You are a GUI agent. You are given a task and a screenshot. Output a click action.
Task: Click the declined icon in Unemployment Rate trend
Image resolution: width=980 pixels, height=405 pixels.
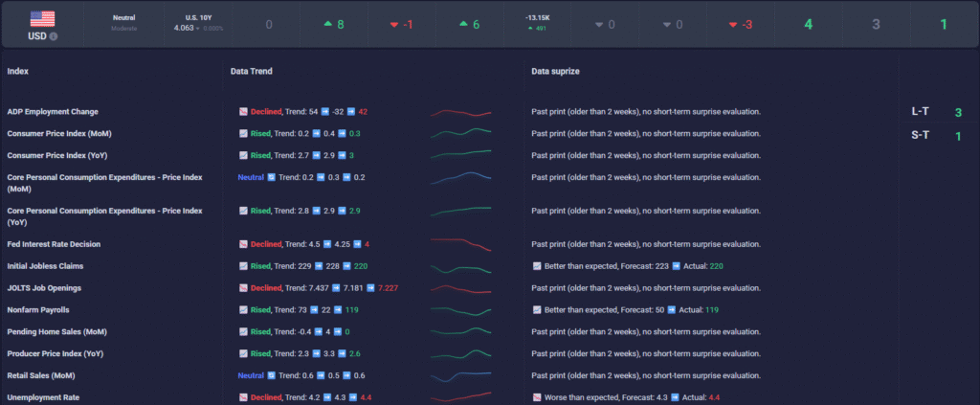pyautogui.click(x=243, y=396)
